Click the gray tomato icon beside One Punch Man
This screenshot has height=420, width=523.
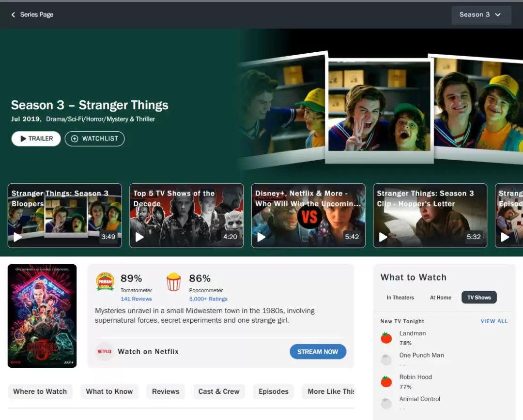(x=386, y=360)
